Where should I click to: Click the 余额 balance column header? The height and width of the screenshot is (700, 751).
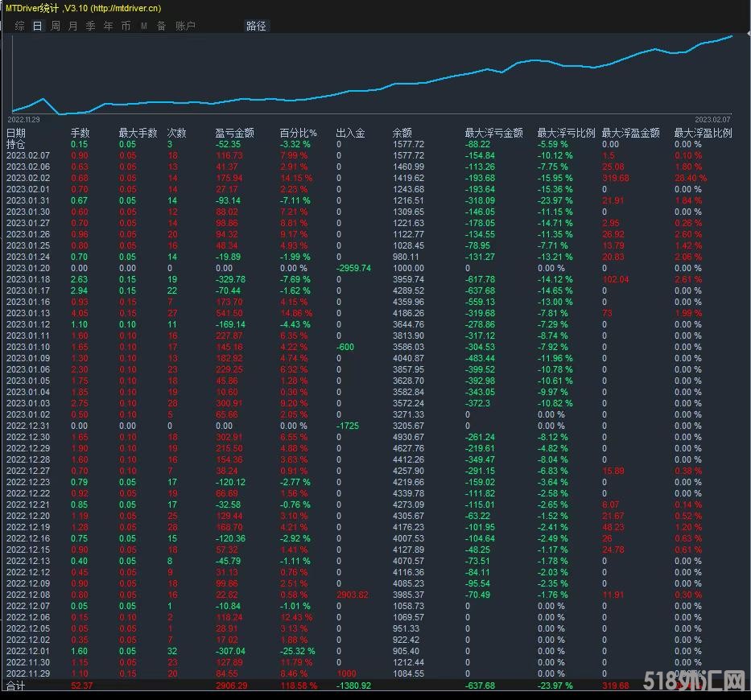coord(402,133)
